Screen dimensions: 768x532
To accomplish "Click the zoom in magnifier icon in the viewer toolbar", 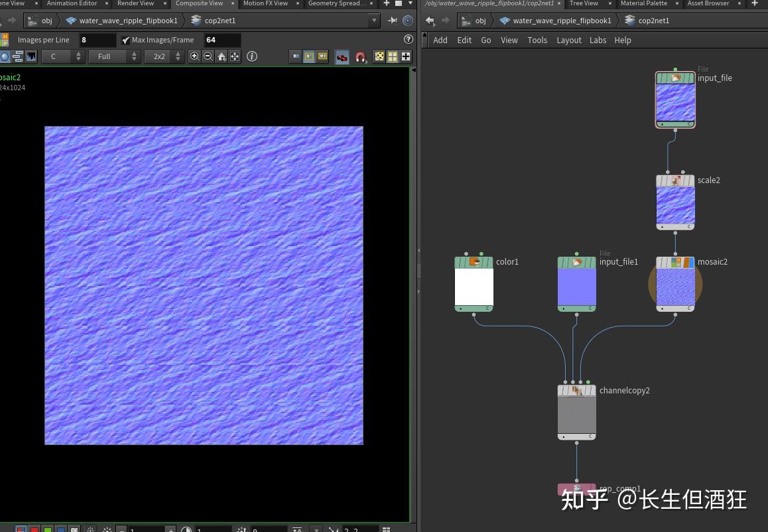I will 194,56.
